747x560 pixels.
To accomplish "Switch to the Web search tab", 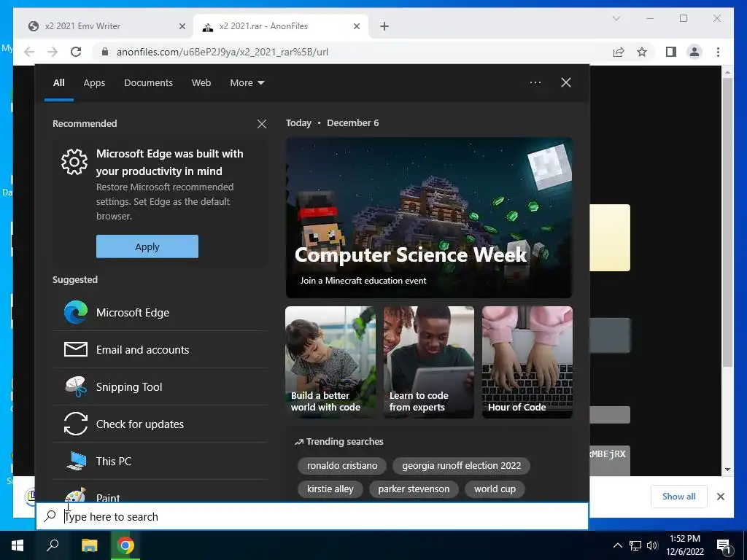I will [201, 83].
